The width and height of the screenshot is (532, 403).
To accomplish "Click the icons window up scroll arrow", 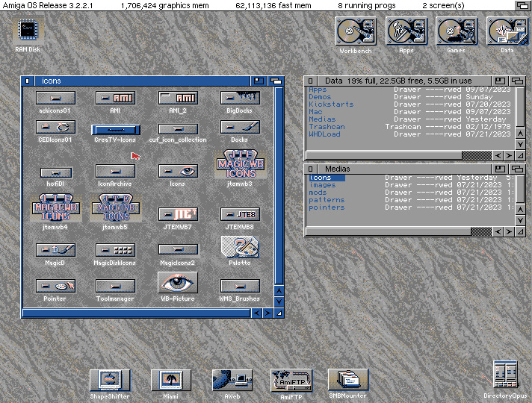I will click(x=279, y=291).
